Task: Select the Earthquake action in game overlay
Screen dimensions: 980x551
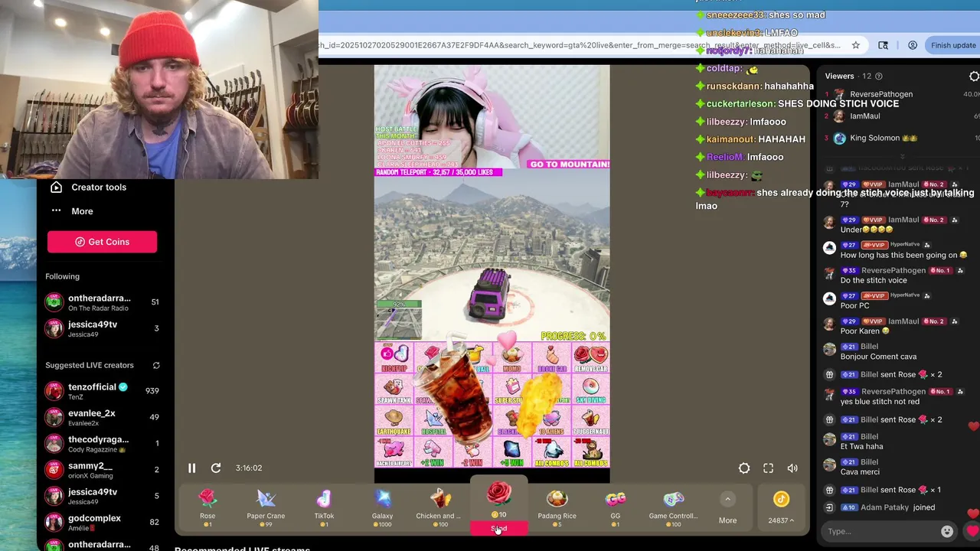Action: pos(394,421)
